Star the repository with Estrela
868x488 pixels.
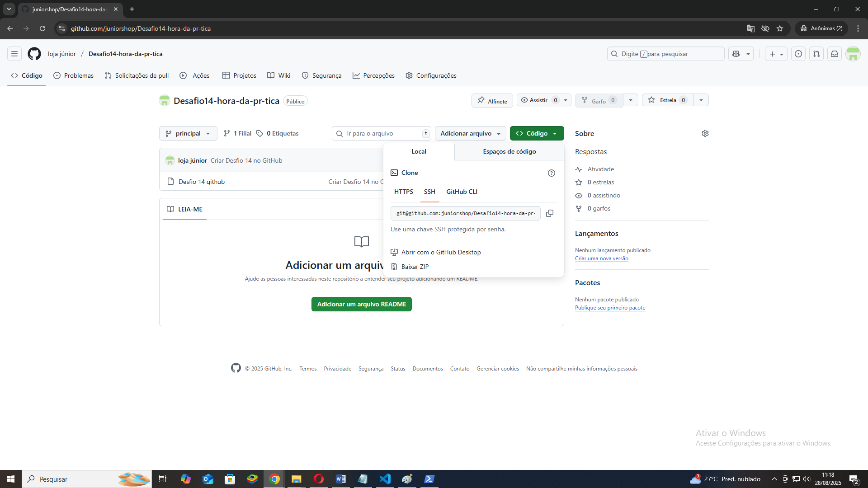tap(668, 100)
